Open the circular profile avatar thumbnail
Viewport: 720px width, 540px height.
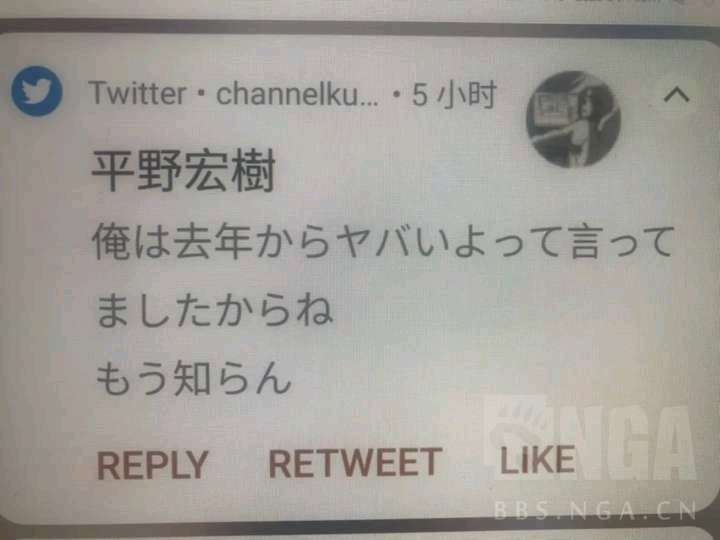[x=573, y=119]
